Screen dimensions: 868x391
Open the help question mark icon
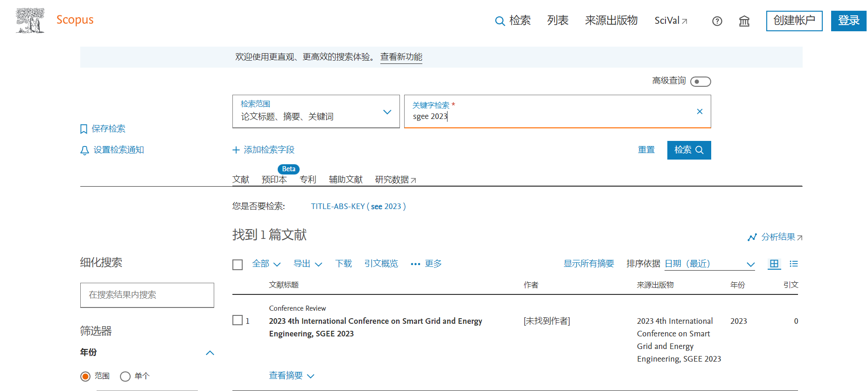717,21
